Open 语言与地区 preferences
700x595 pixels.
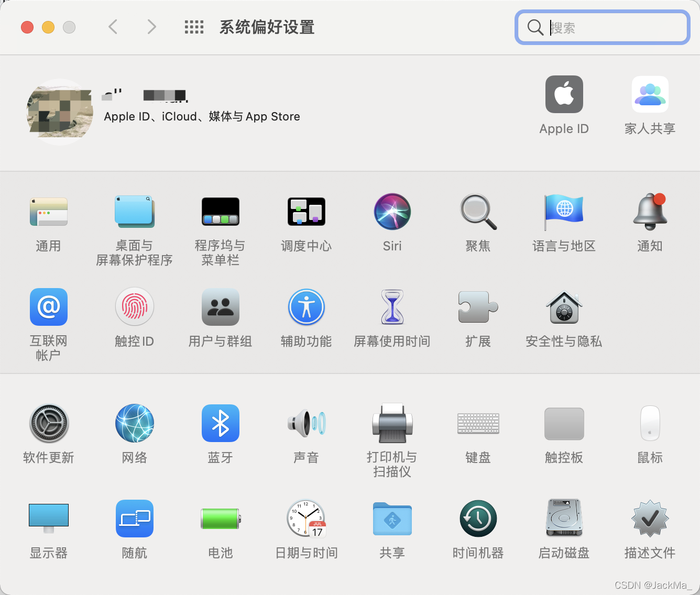coord(564,212)
